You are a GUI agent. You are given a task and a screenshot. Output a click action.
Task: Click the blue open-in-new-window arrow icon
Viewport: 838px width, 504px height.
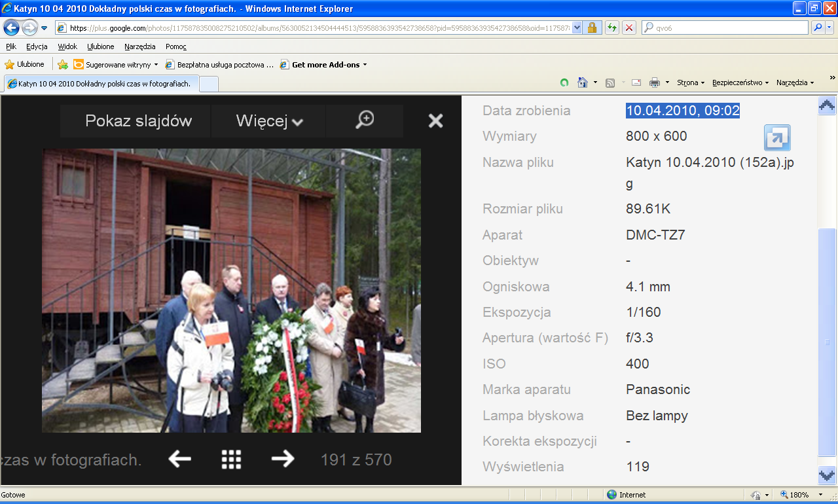click(x=777, y=137)
